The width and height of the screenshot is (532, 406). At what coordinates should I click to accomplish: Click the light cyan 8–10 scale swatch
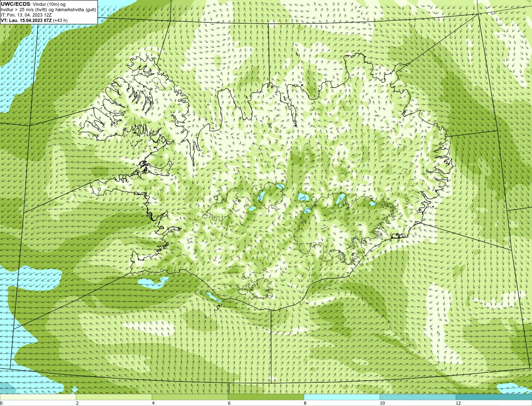click(x=342, y=397)
